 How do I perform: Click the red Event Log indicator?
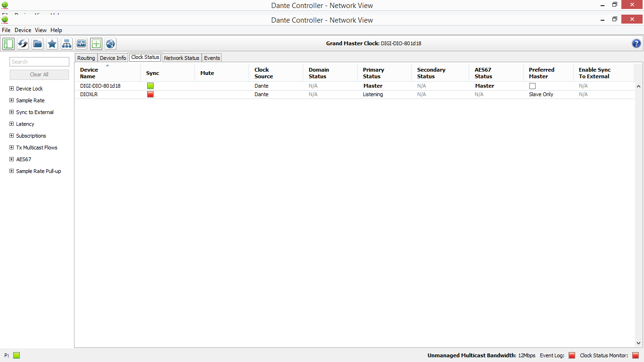572,355
